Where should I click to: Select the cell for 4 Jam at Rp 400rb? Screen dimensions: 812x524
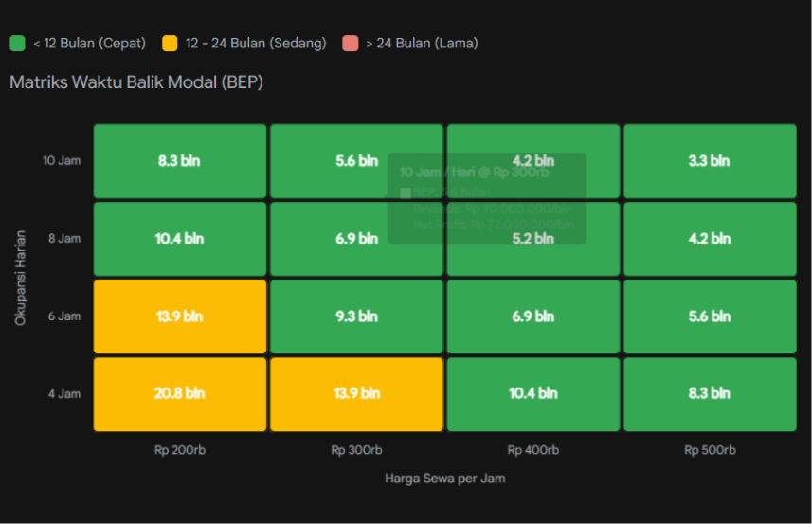[x=532, y=393]
